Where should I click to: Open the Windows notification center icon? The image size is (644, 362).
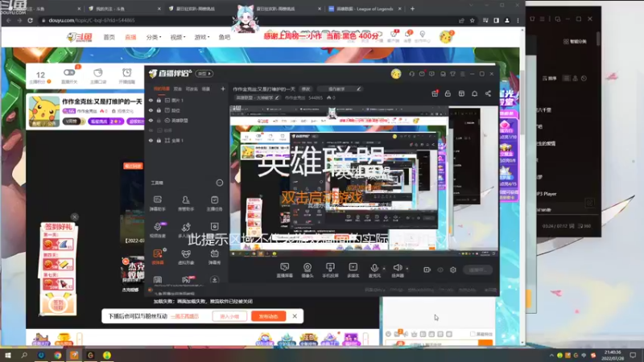click(633, 355)
